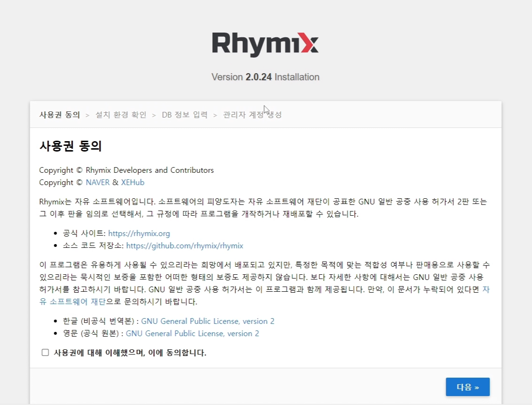532x406 pixels.
Task: Check the license agreement checkbox
Action: coord(45,353)
